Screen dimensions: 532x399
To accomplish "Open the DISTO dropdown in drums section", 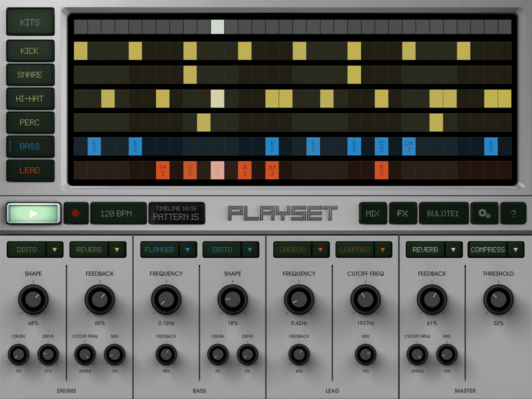I will click(x=35, y=249).
